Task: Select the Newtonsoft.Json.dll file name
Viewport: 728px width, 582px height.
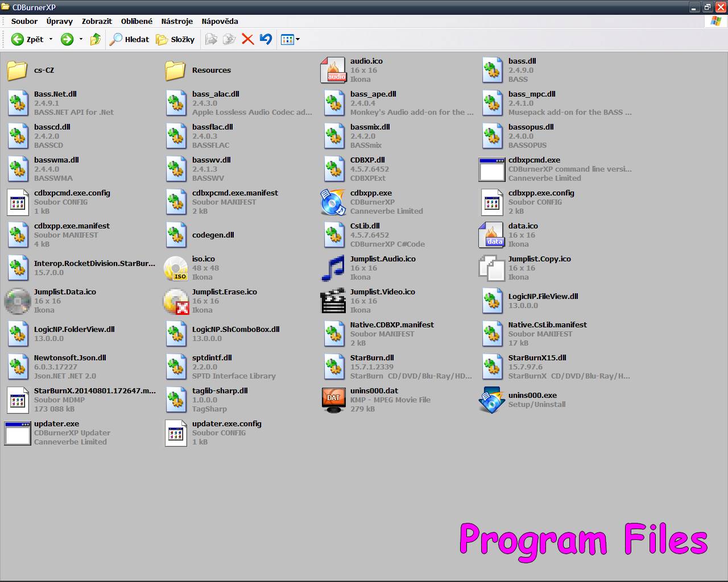Action: pyautogui.click(x=70, y=357)
